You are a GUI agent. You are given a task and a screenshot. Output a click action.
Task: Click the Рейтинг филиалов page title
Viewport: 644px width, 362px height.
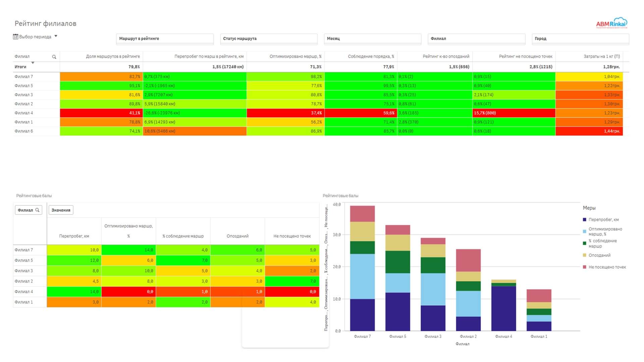point(46,23)
